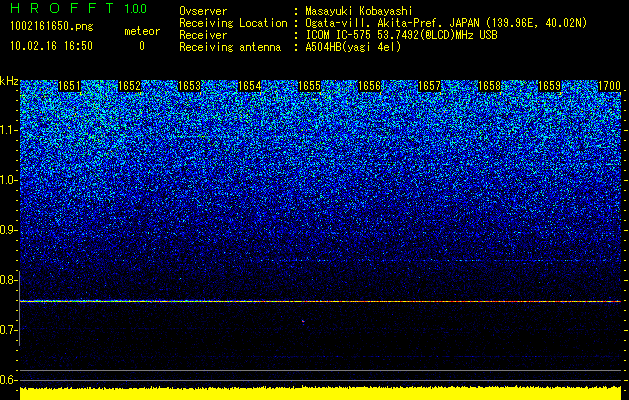
Task: Click the 'Ovserver' field label
Action: click(x=203, y=11)
